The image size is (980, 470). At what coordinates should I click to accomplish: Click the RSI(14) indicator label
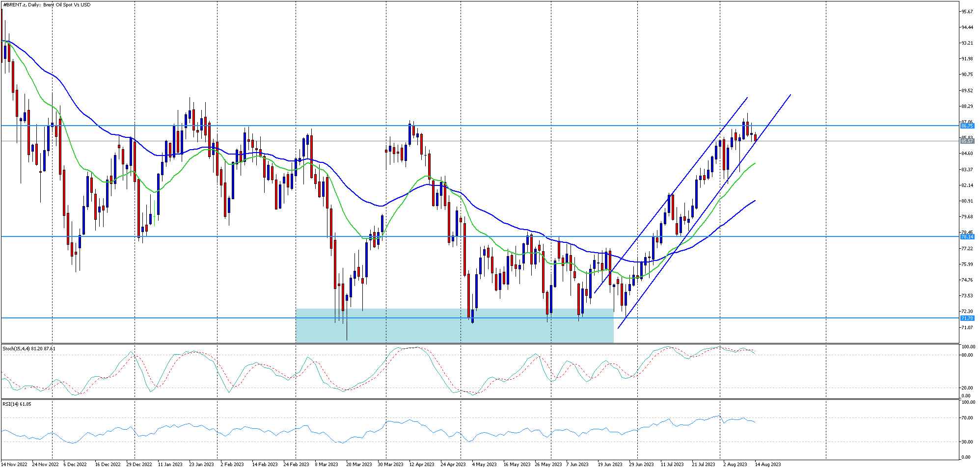click(x=17, y=404)
